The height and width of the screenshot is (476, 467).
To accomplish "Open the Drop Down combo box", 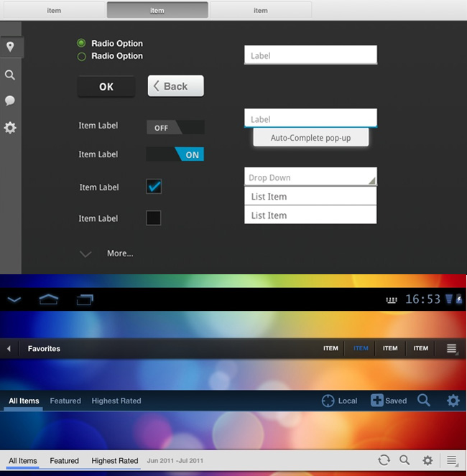I will point(310,177).
